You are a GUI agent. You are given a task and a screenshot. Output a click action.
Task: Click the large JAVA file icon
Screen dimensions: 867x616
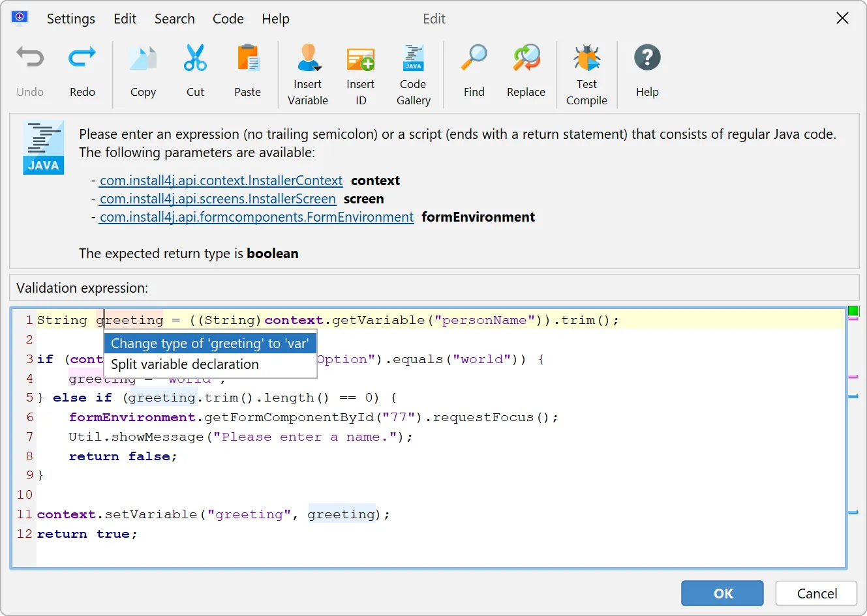click(44, 147)
